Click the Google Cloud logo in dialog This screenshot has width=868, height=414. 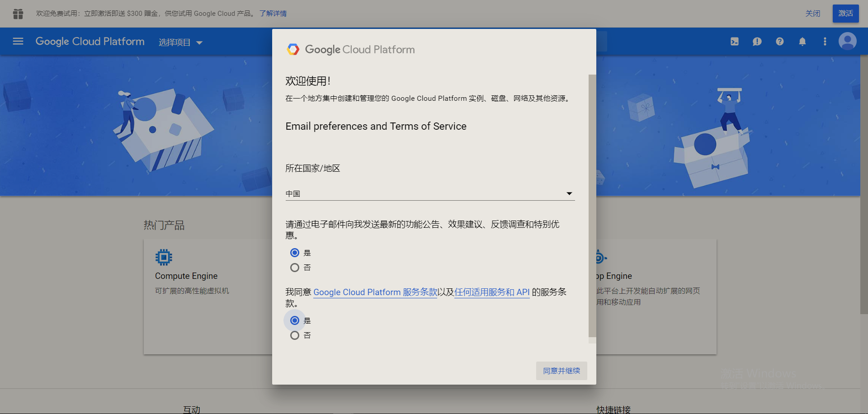point(293,49)
